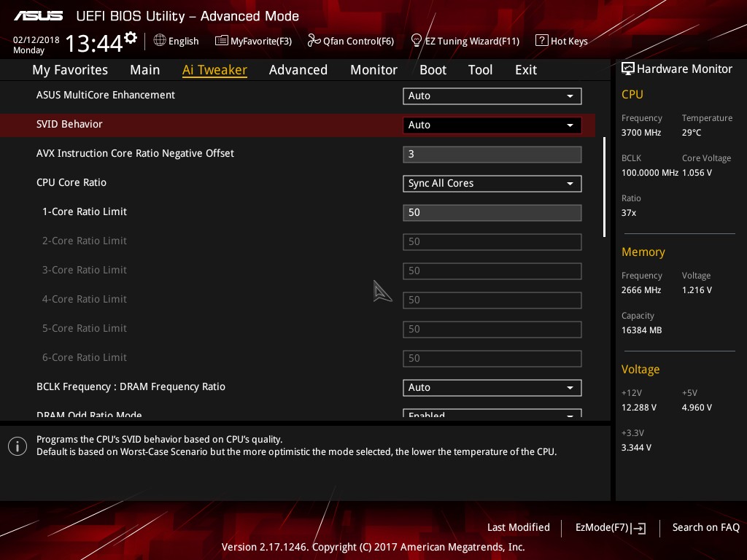This screenshot has height=560, width=747.
Task: Open the Monitor tab
Action: pyautogui.click(x=374, y=70)
